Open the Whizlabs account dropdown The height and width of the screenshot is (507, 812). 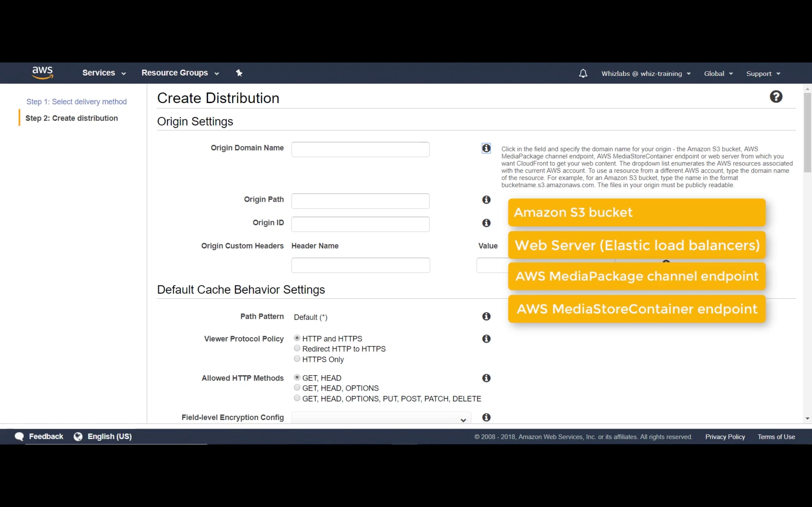645,73
